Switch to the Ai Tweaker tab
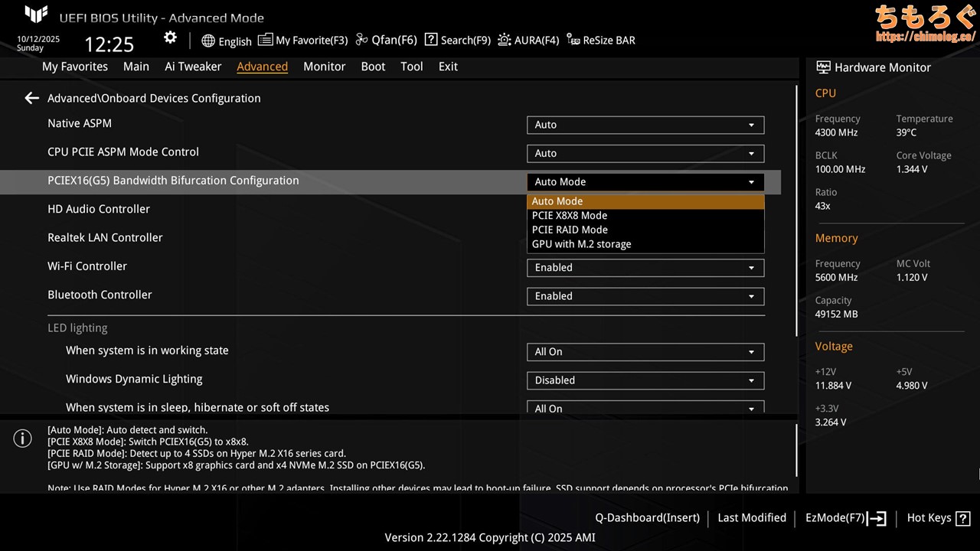Viewport: 980px width, 551px height. [193, 67]
